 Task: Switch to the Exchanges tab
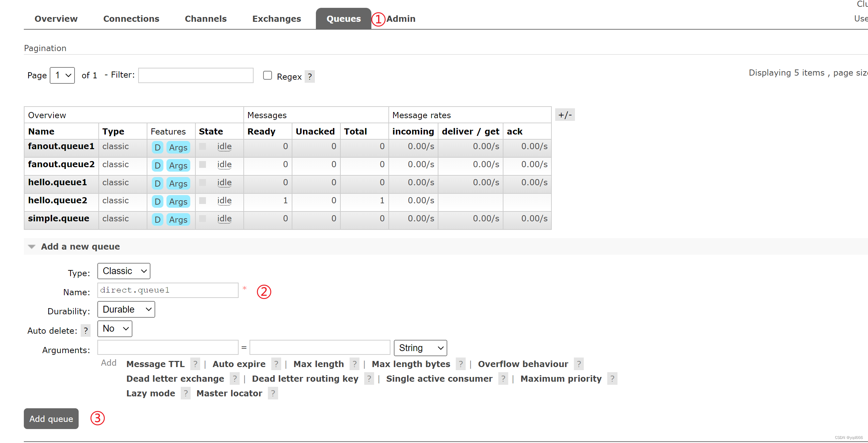[x=276, y=19]
